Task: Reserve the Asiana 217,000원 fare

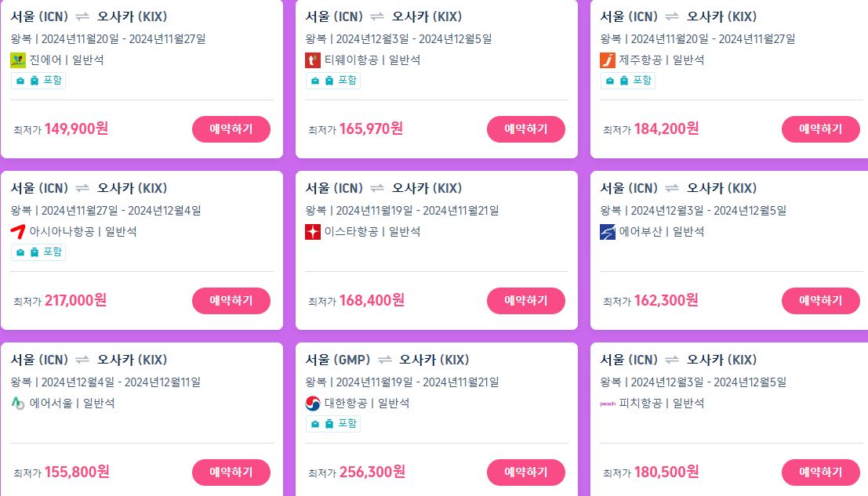Action: coord(231,300)
